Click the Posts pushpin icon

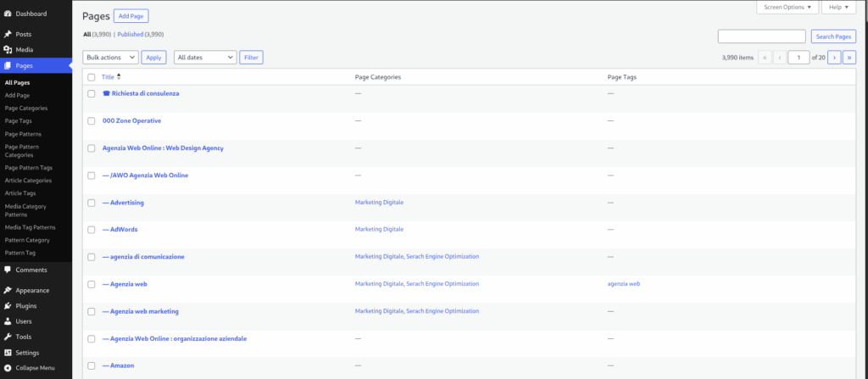(8, 35)
